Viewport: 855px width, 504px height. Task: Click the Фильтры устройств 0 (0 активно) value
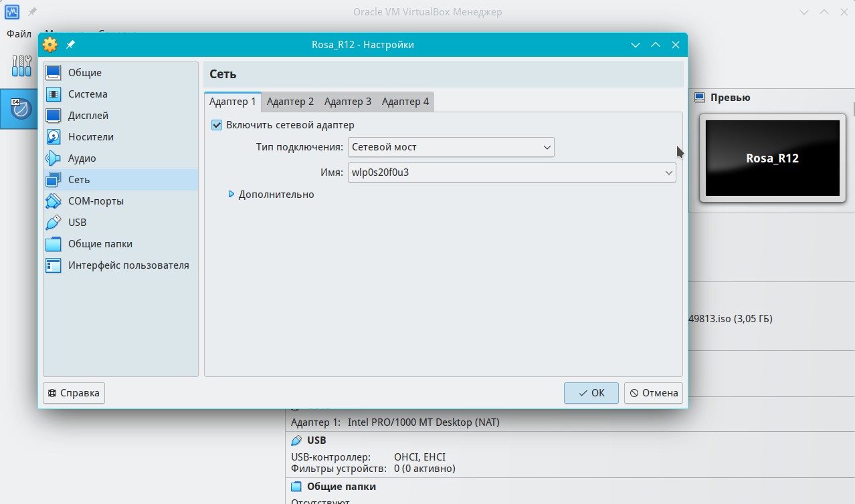pos(425,469)
